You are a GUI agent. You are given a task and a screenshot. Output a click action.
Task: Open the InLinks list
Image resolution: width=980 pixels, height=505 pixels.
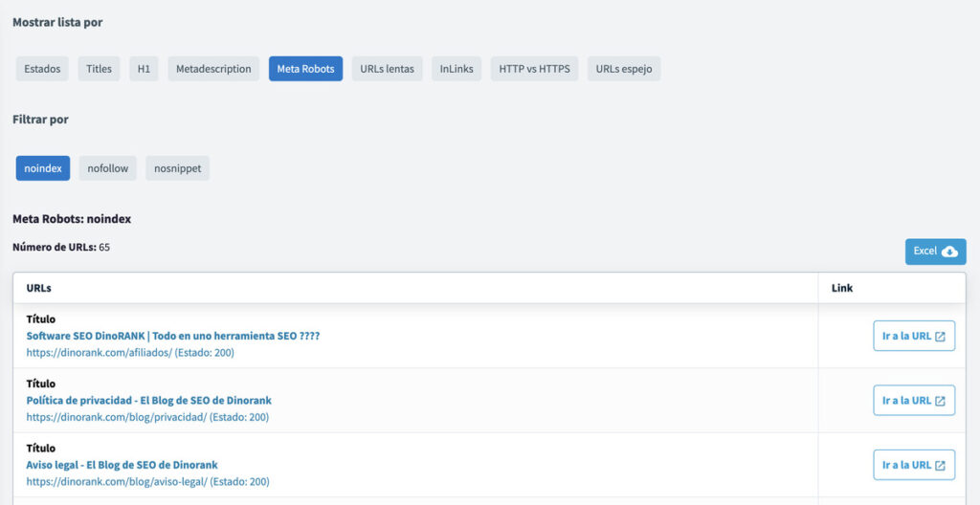[457, 69]
